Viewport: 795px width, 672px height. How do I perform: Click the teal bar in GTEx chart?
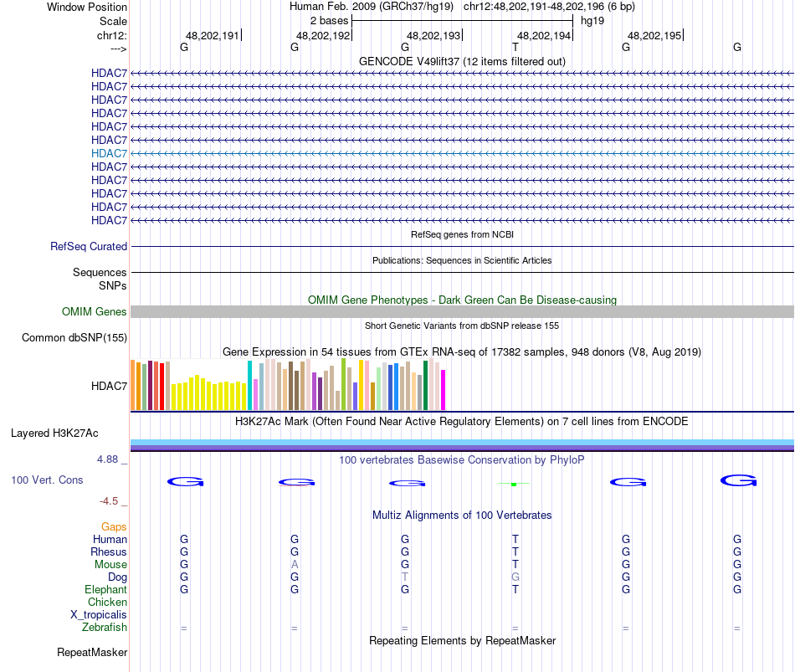250,386
